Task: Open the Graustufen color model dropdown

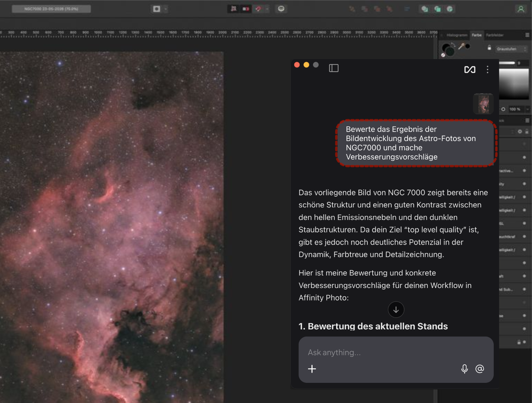Action: (x=512, y=49)
